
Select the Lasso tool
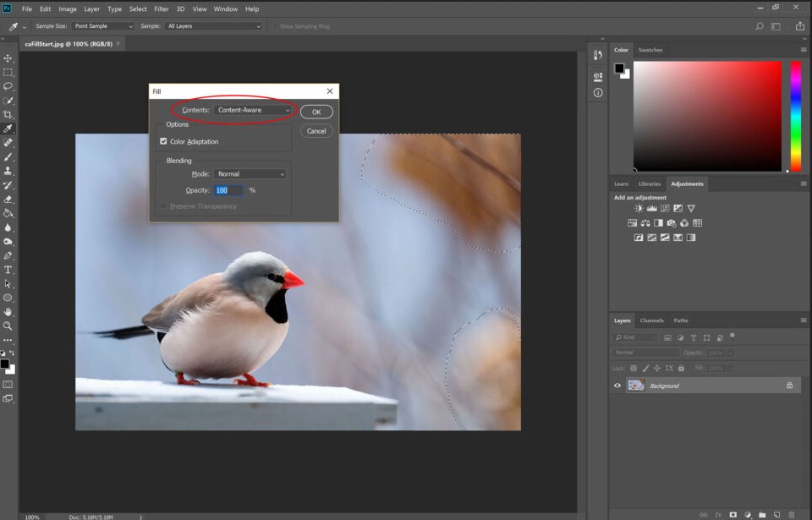(x=8, y=86)
